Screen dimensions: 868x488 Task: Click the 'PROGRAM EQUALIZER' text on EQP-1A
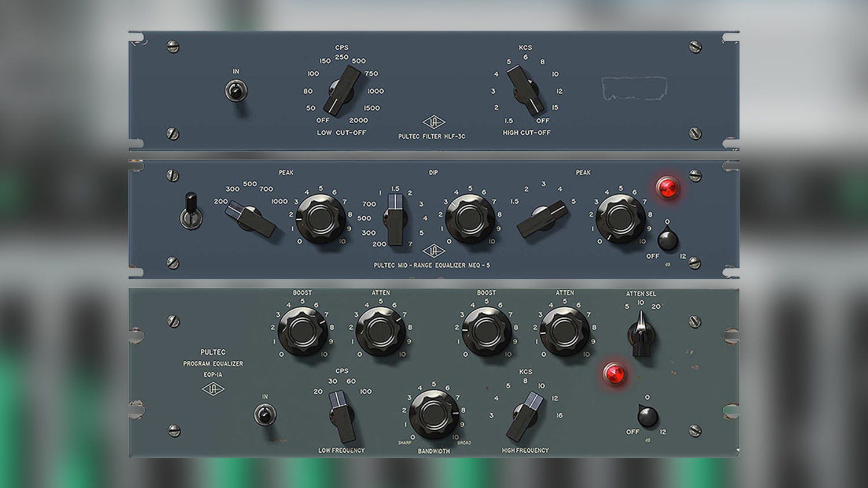click(x=213, y=364)
